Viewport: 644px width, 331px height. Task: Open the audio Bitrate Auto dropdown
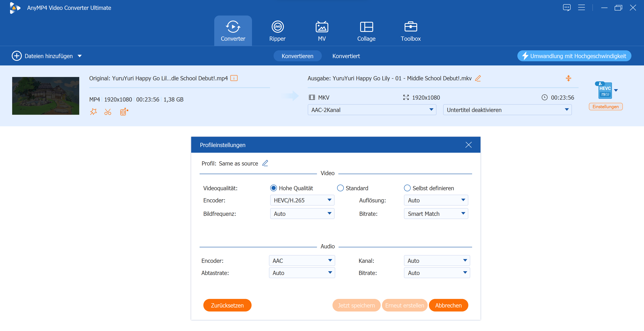437,273
